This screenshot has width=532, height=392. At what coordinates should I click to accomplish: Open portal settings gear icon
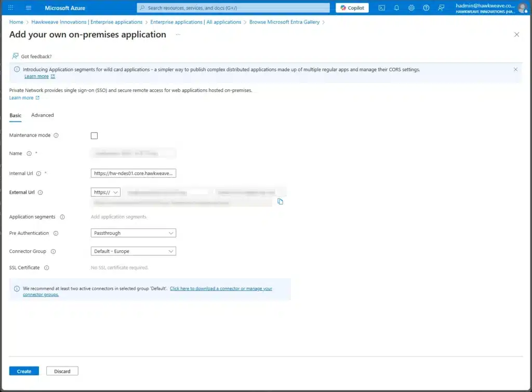(x=411, y=8)
